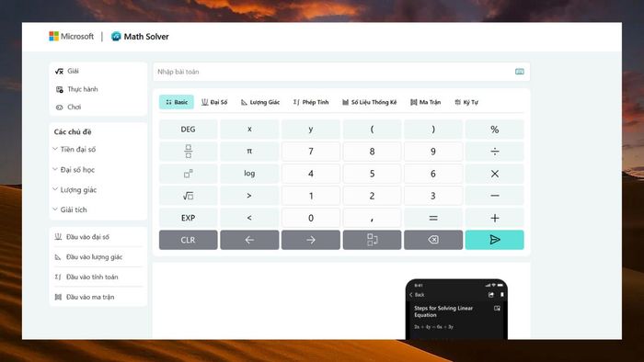
Task: Click the Nhập bài toán input field
Action: pos(341,72)
